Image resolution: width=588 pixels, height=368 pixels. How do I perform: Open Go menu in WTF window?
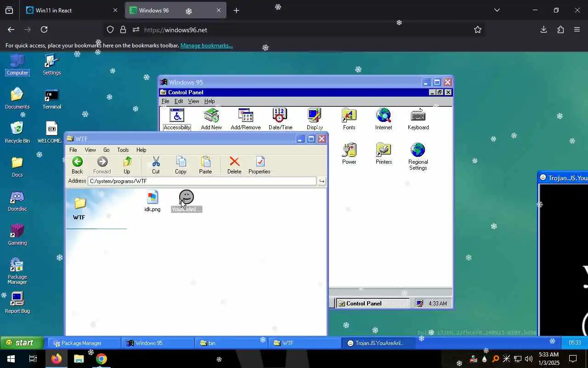(x=106, y=150)
